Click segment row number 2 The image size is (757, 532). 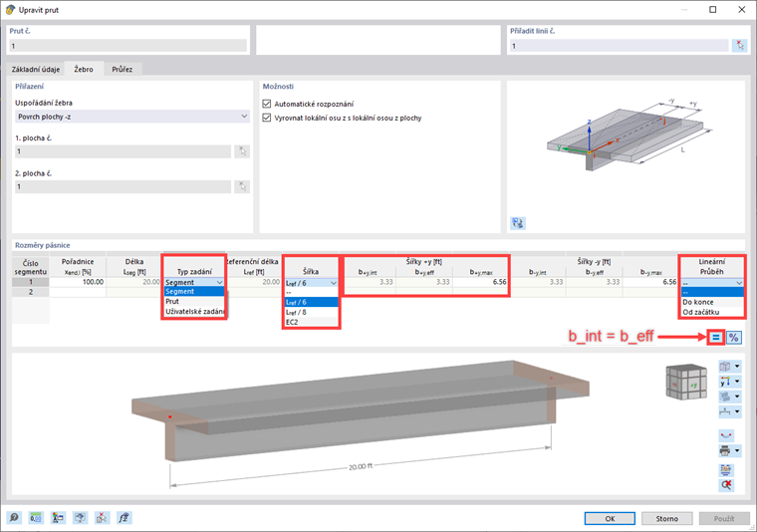coord(31,292)
